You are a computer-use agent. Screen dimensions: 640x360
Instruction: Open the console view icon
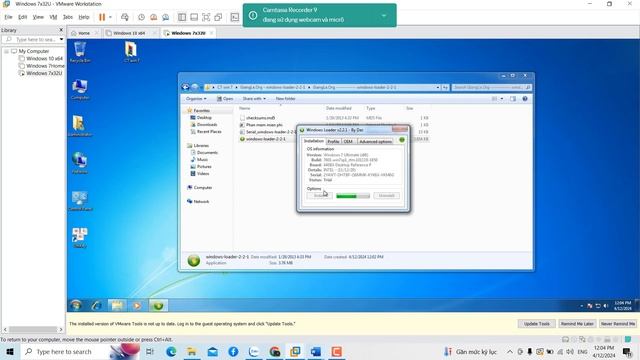(x=235, y=17)
